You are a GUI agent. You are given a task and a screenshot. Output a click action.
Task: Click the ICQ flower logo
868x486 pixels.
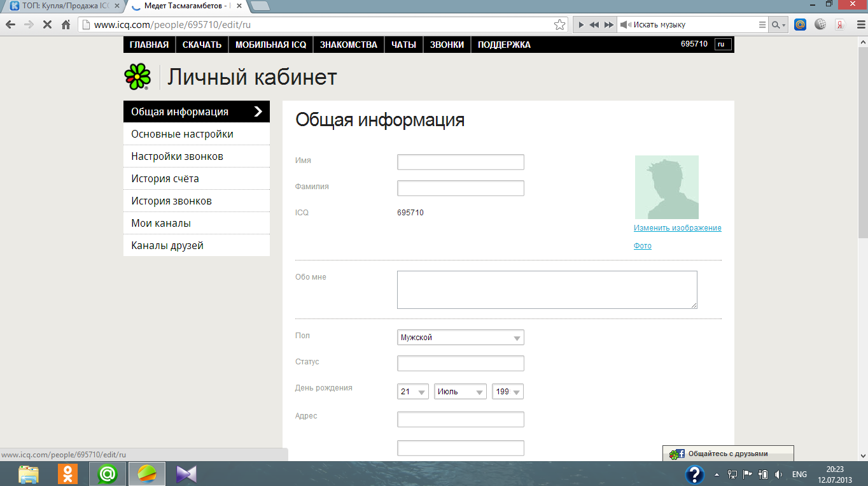(x=137, y=77)
